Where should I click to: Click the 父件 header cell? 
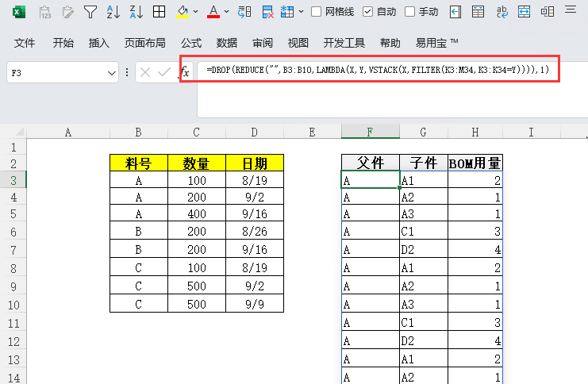pyautogui.click(x=371, y=163)
